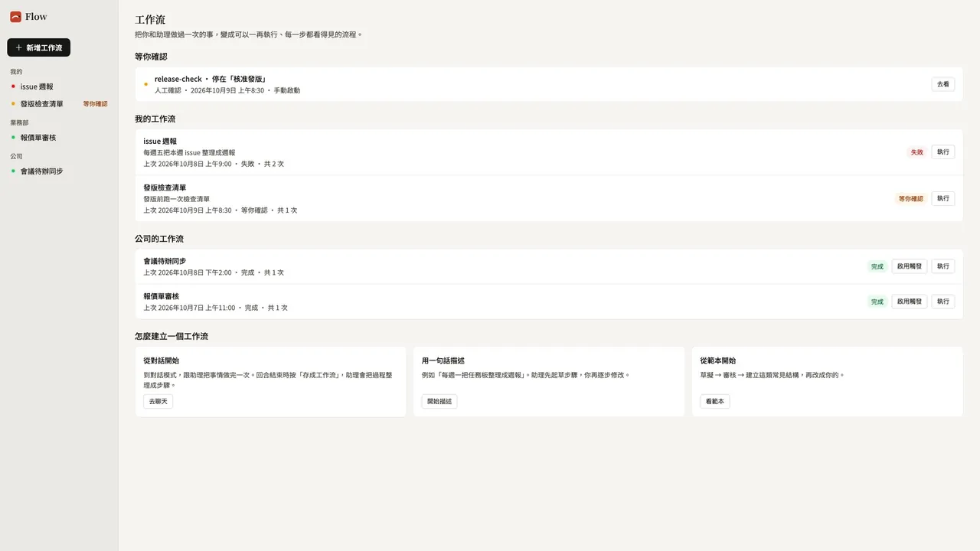Click green dot beside 報價單審核 in sidebar
Viewport: 980px width, 551px height.
click(x=13, y=137)
